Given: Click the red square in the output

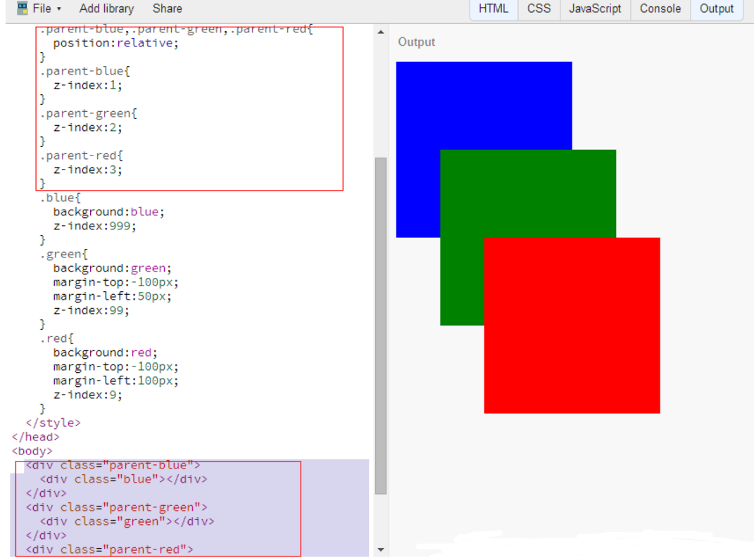Looking at the screenshot, I should (572, 326).
